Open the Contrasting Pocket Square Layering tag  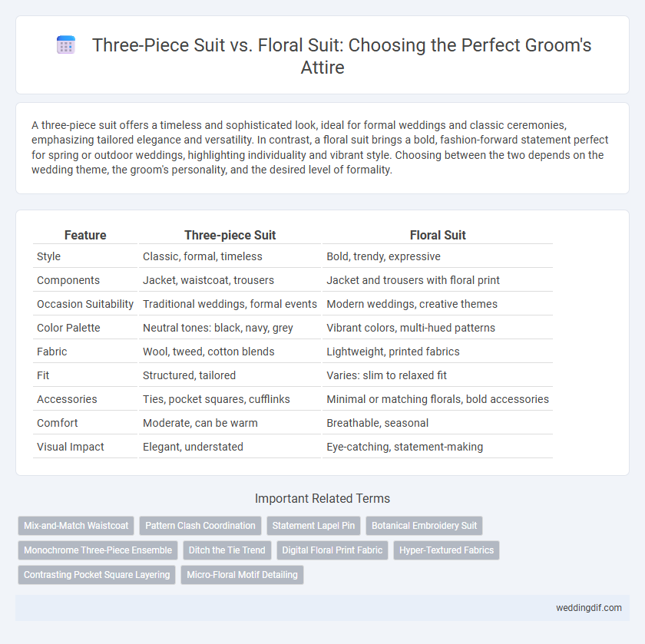pos(97,575)
